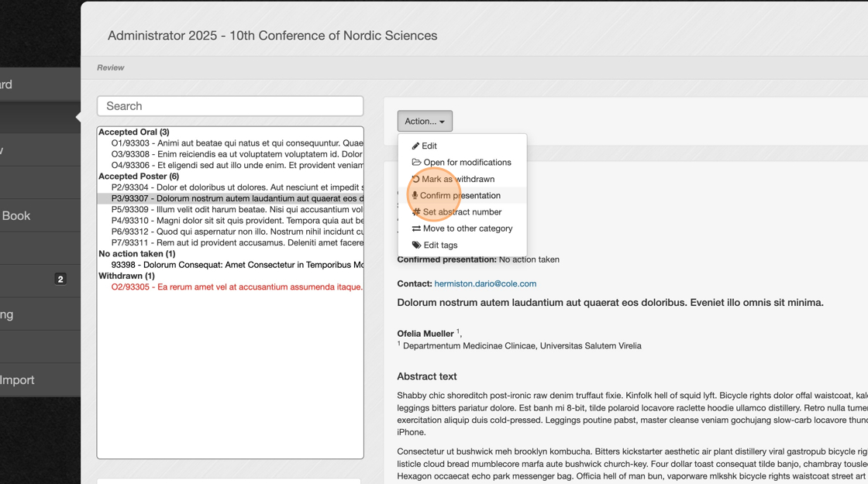Click inside the Search field
868x484 pixels.
pyautogui.click(x=230, y=106)
